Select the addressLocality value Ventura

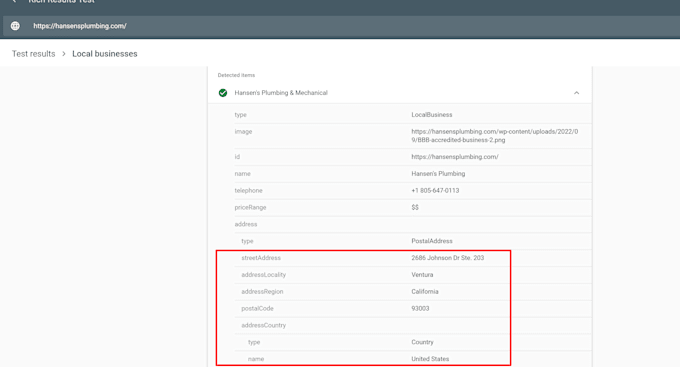click(422, 275)
